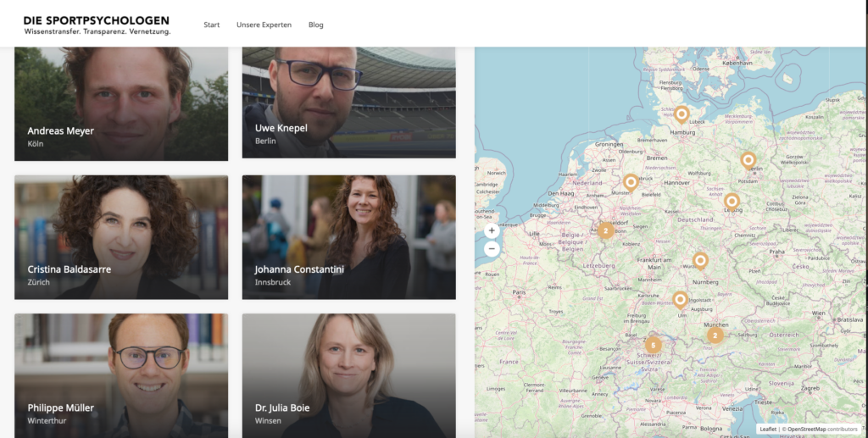View Johanna Constantini's expert card
The image size is (868, 438).
coord(348,237)
